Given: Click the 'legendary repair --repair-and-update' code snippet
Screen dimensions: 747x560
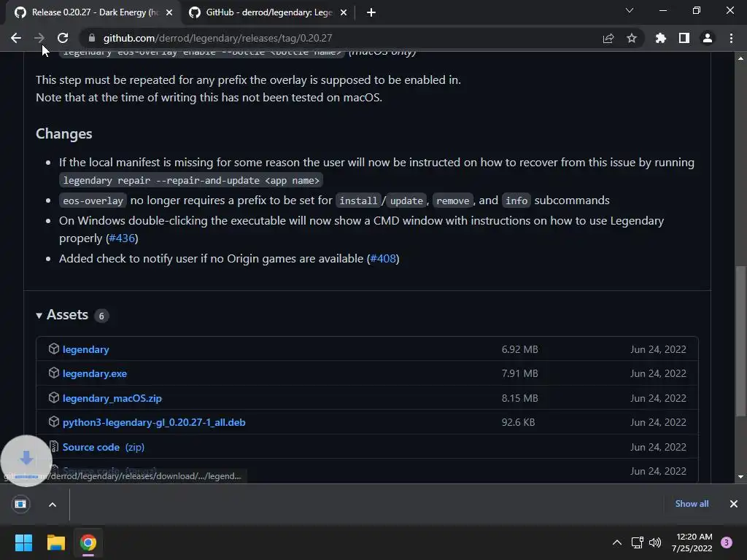Looking at the screenshot, I should 191,181.
